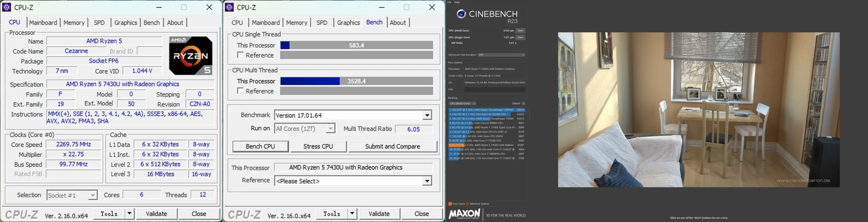Click the Close button in the Bench-tab CPU-Z window
This screenshot has height=222, width=868.
pos(422,214)
